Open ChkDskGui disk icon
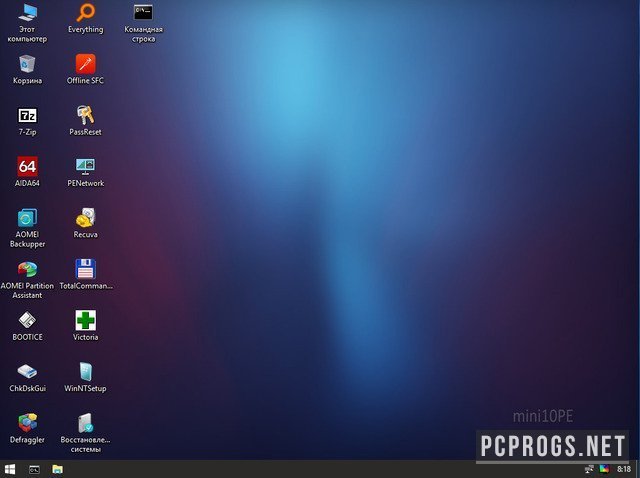 tap(27, 378)
